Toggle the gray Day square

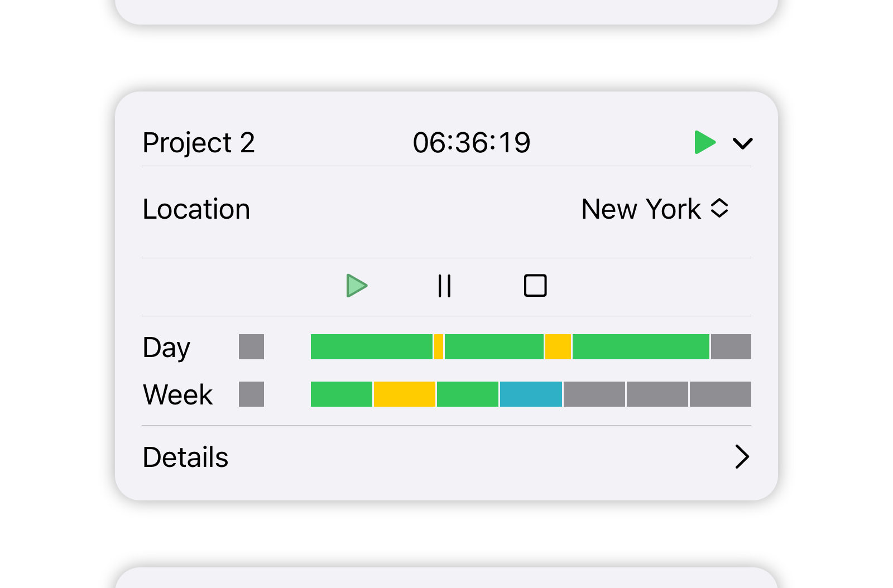click(x=251, y=347)
